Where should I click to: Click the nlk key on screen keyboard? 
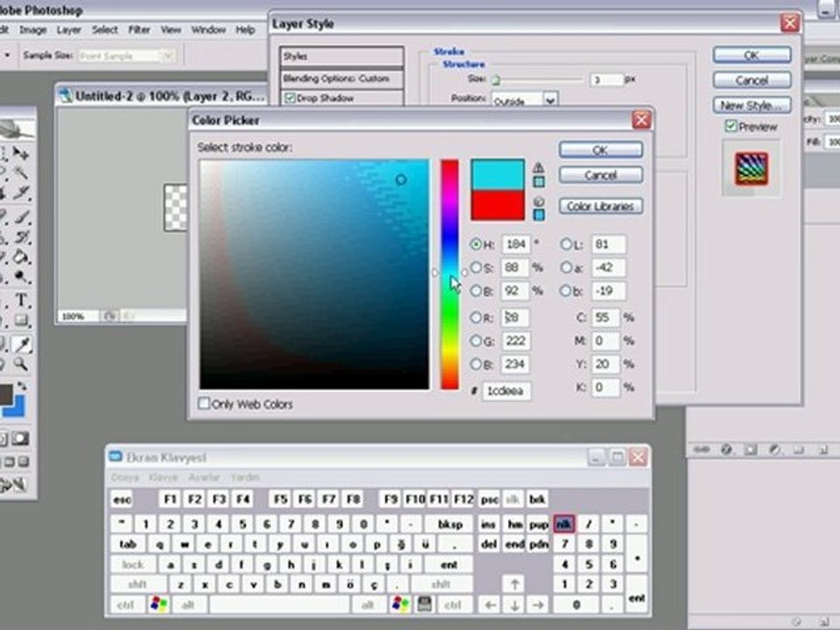[x=563, y=524]
